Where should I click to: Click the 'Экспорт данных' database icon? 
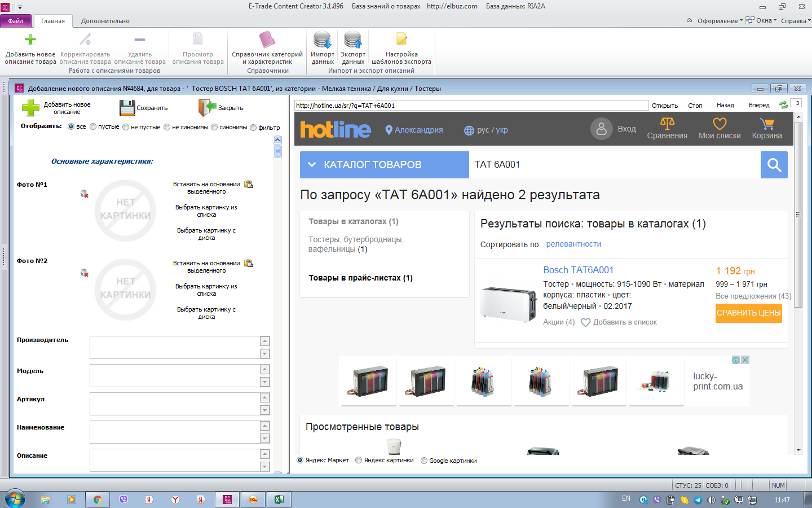(x=353, y=40)
